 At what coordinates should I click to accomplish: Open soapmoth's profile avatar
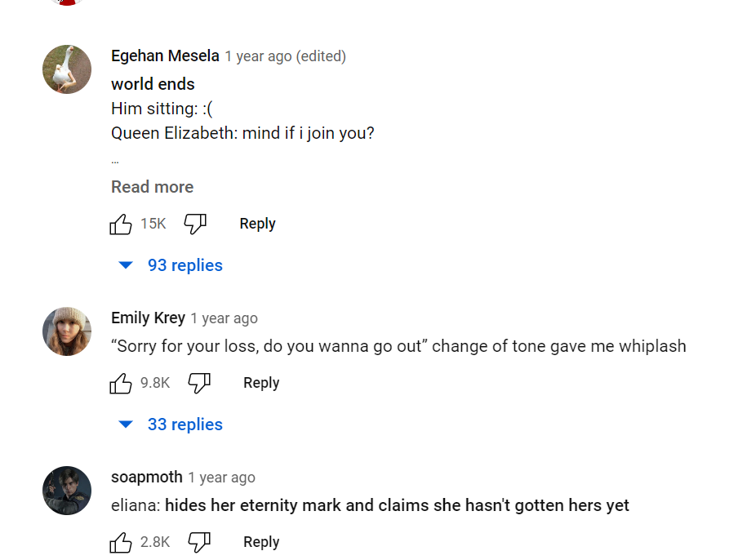[x=67, y=491]
